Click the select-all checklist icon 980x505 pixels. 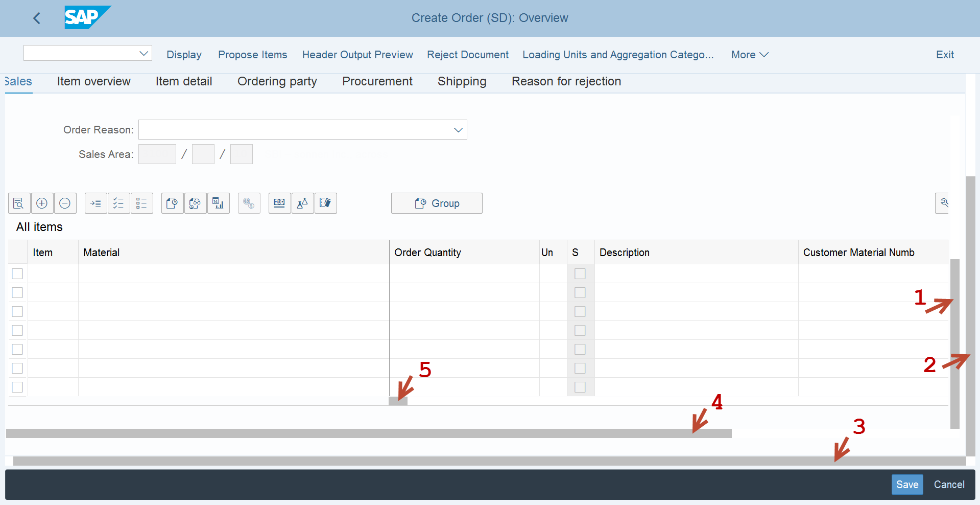pos(118,203)
